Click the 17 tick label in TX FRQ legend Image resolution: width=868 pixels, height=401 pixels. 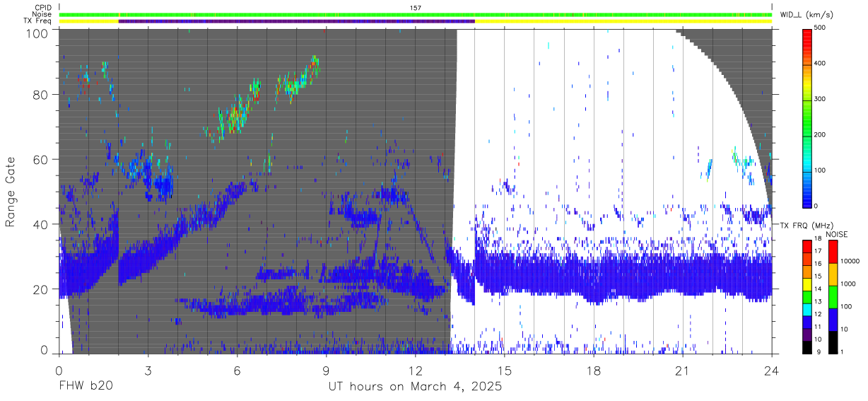[819, 252]
